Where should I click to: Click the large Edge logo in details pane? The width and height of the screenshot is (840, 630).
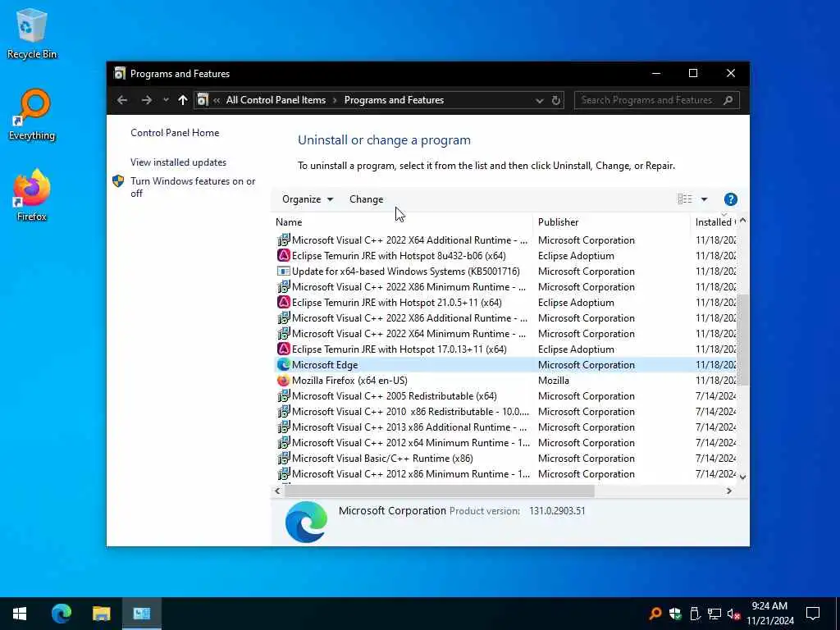(x=306, y=522)
